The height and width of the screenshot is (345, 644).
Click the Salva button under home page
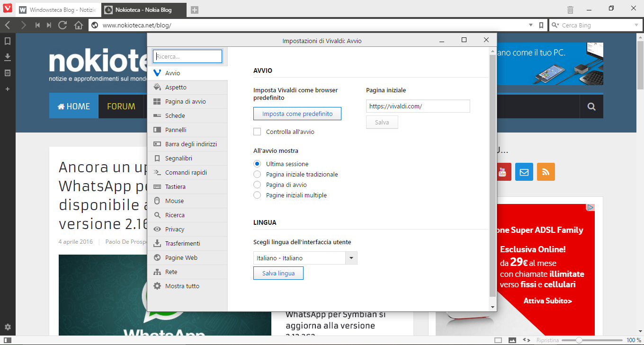[382, 122]
